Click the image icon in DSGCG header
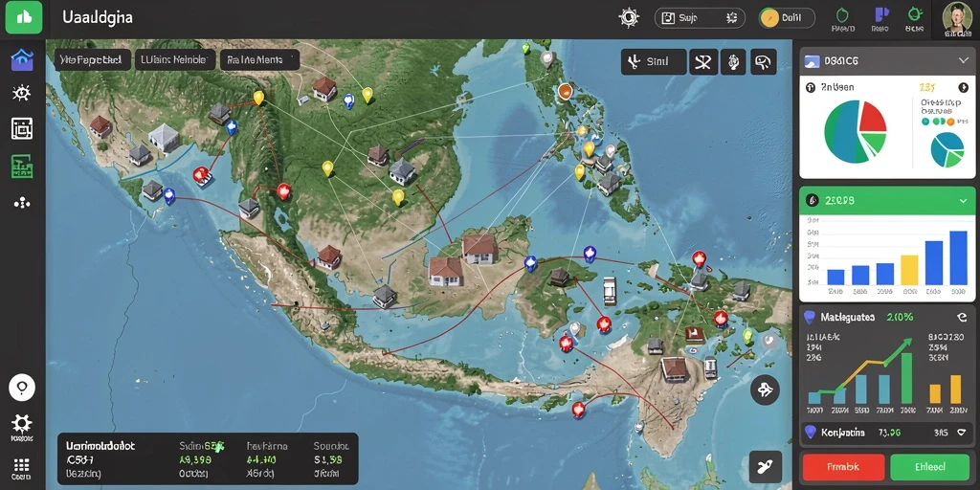 click(x=812, y=60)
